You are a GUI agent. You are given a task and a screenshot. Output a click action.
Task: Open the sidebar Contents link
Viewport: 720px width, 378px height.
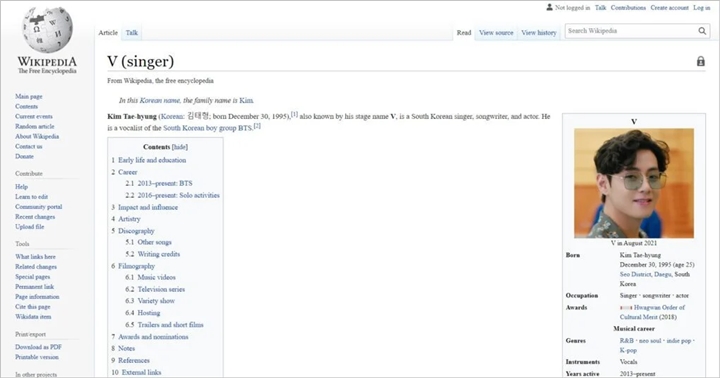point(27,107)
